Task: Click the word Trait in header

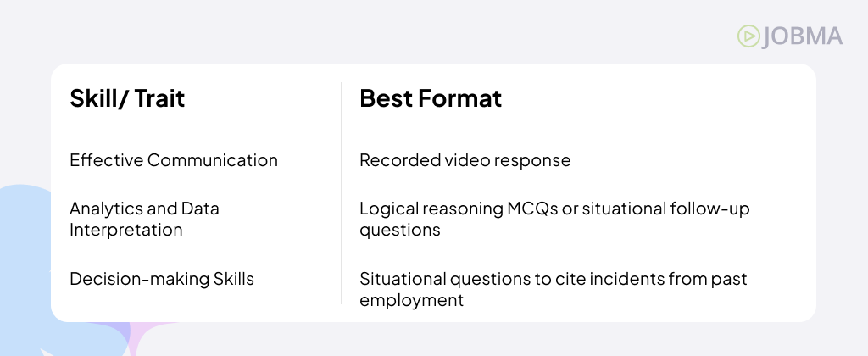Action: [159, 98]
